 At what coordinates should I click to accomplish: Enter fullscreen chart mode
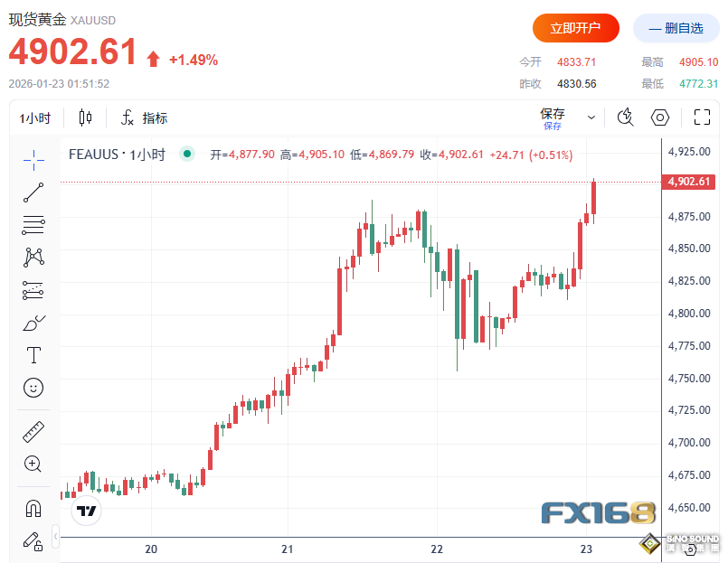click(x=702, y=117)
